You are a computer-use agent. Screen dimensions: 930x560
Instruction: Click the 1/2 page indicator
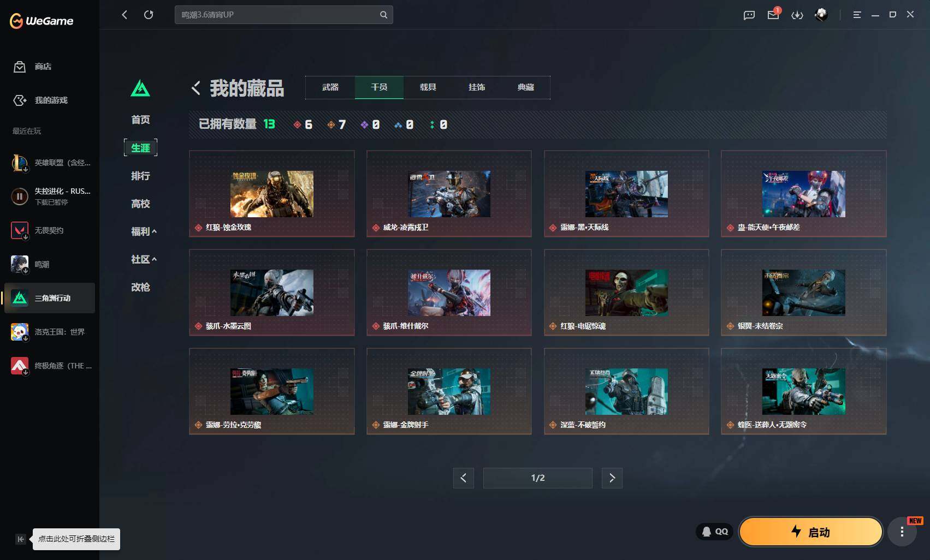pyautogui.click(x=538, y=478)
